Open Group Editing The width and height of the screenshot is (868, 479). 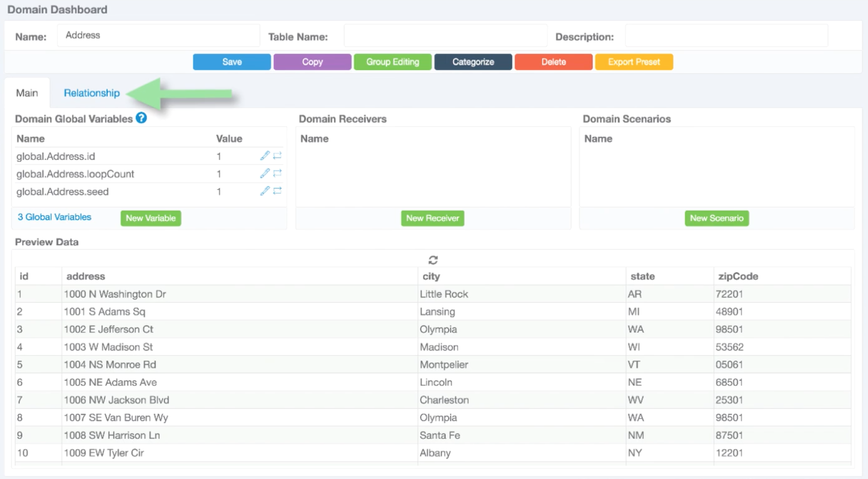(392, 62)
